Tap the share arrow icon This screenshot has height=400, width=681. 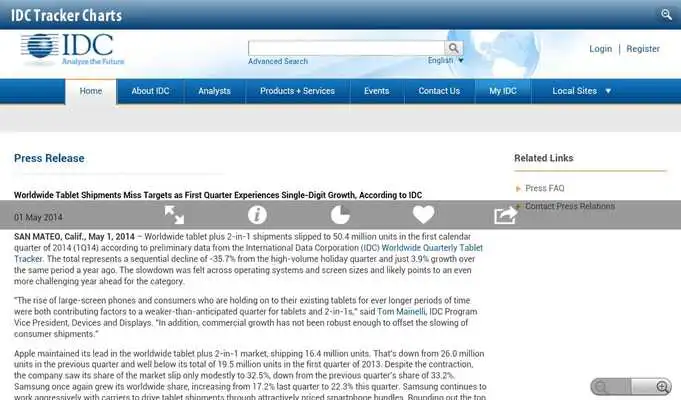coord(506,215)
